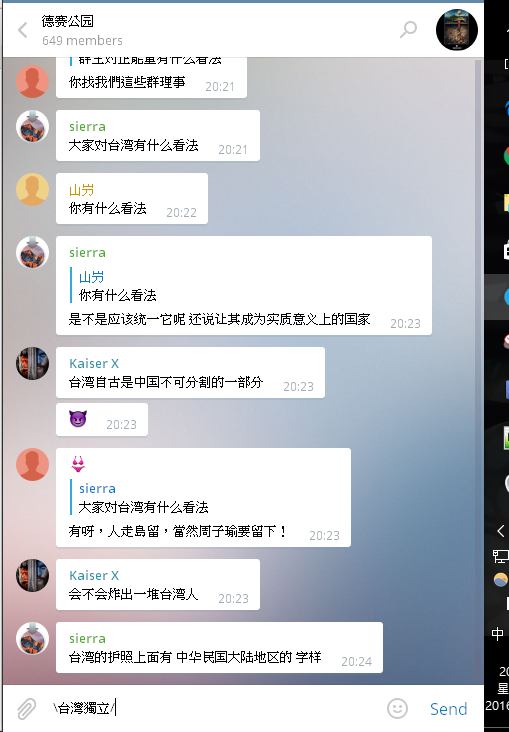The height and width of the screenshot is (732, 509).
Task: Select the 台湾的护照上面有 message bubble
Action: [219, 647]
